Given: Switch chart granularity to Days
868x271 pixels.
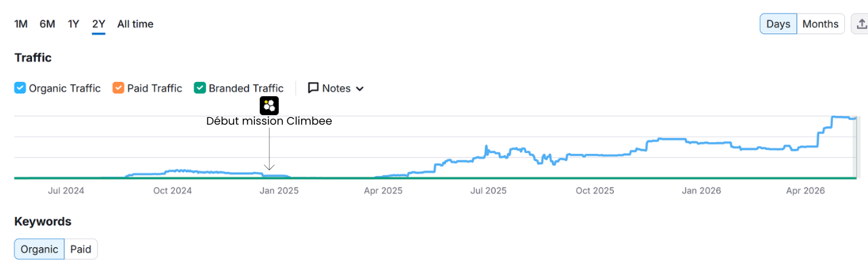Looking at the screenshot, I should [778, 24].
